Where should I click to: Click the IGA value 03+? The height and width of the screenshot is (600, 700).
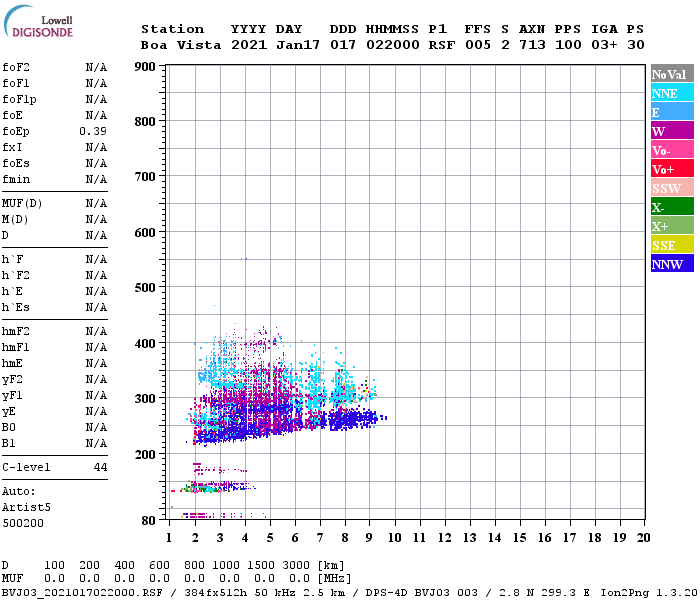[604, 45]
